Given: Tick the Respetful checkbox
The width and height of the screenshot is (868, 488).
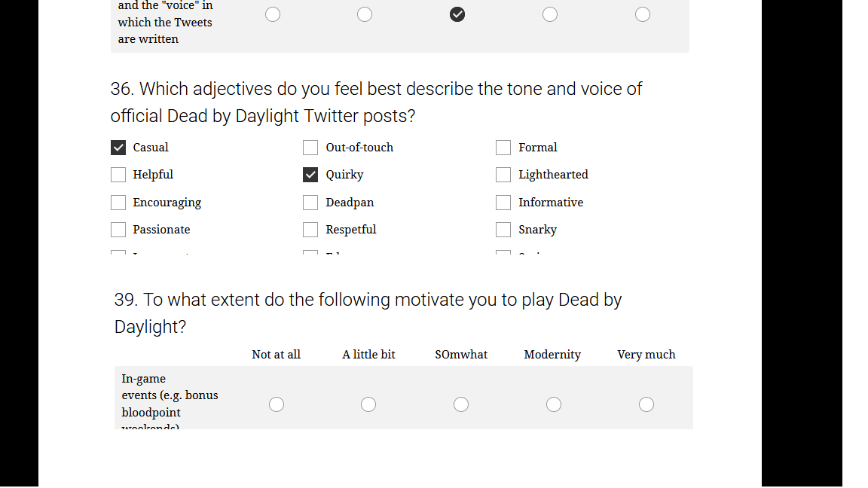Looking at the screenshot, I should pyautogui.click(x=310, y=230).
